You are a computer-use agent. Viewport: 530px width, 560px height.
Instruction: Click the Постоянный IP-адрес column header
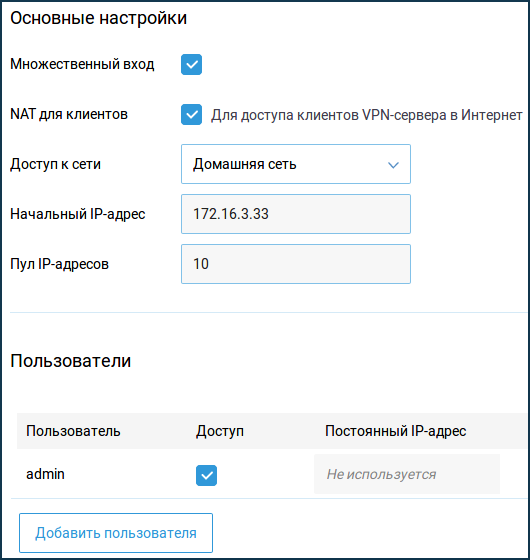point(395,431)
